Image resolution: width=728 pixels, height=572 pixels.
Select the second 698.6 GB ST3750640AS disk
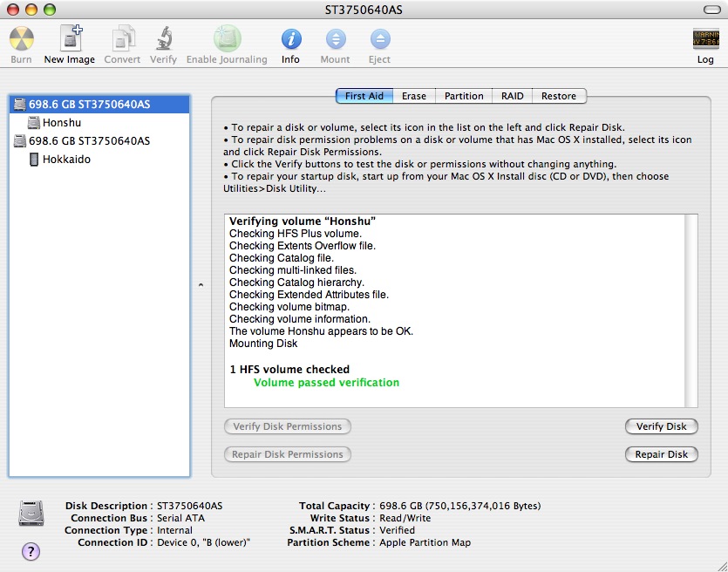coord(89,141)
